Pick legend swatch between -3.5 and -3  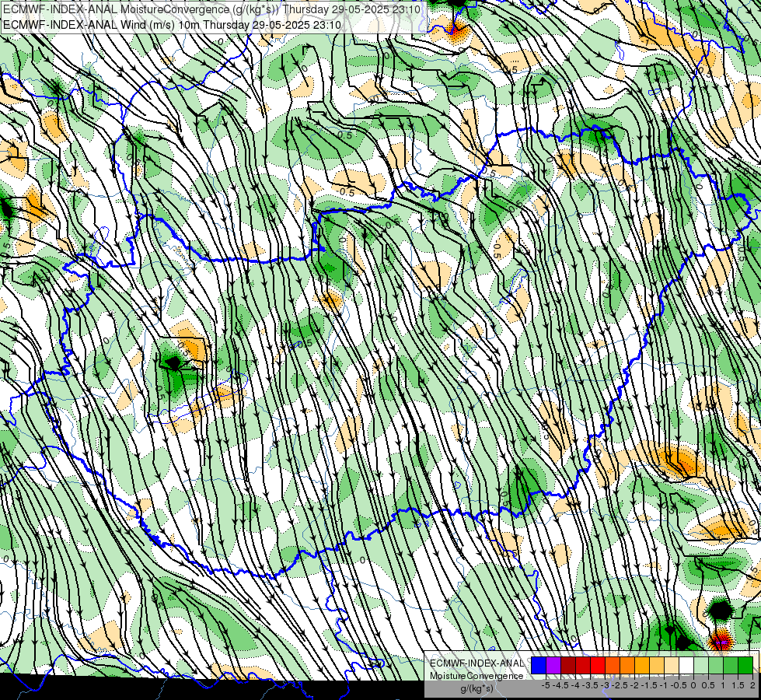598,665
